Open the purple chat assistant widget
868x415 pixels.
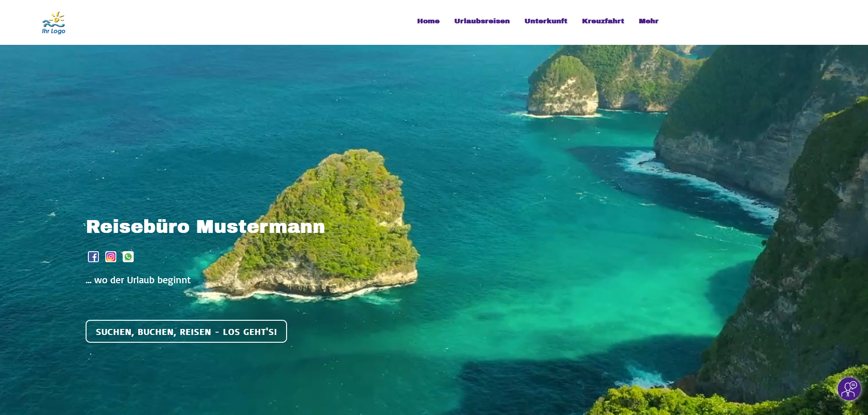849,389
